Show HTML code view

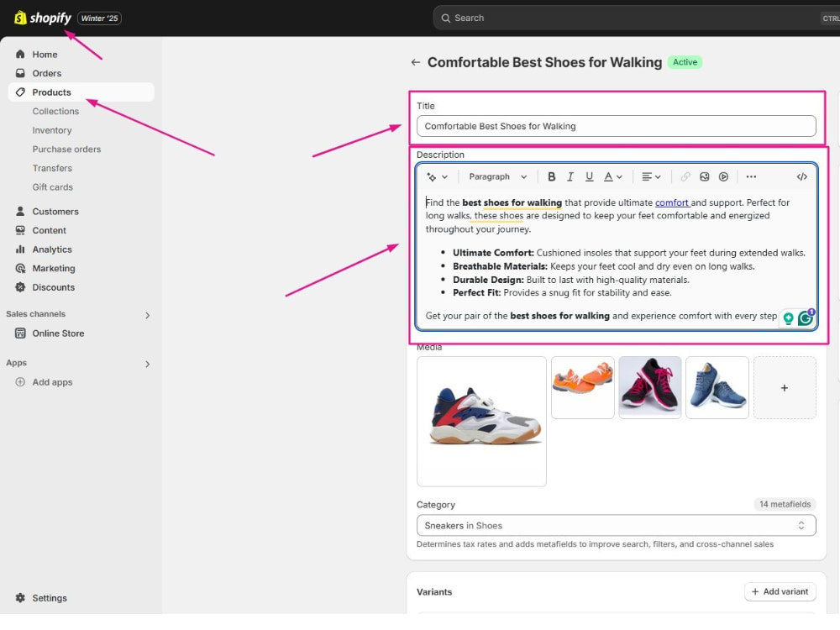[802, 176]
